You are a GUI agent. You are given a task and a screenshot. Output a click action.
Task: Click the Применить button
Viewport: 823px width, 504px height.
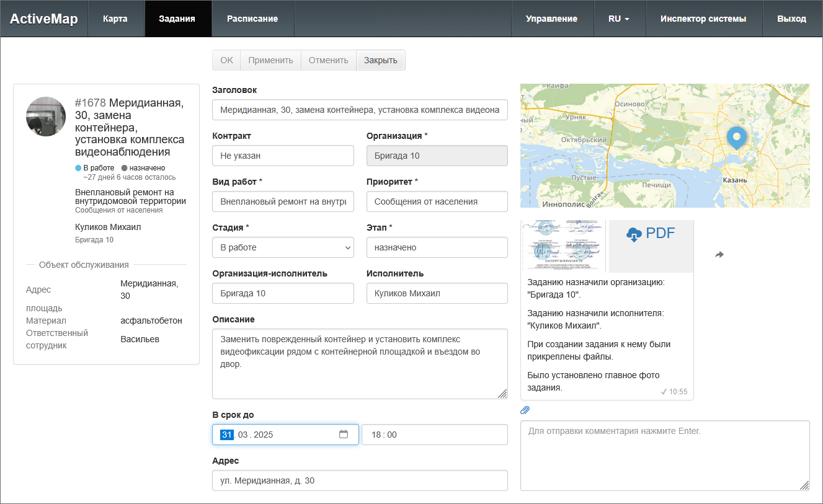(270, 60)
